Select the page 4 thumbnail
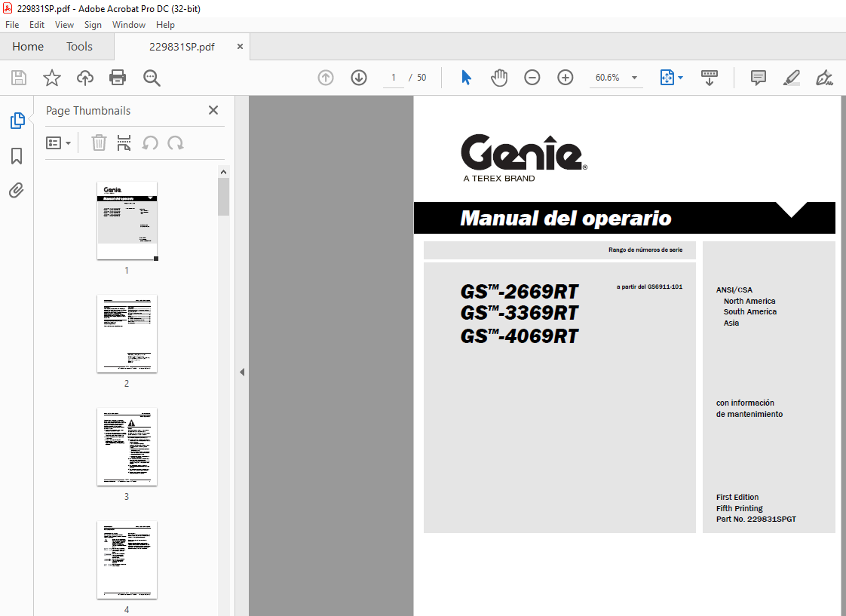Screen dimensions: 846x616 point(127,559)
